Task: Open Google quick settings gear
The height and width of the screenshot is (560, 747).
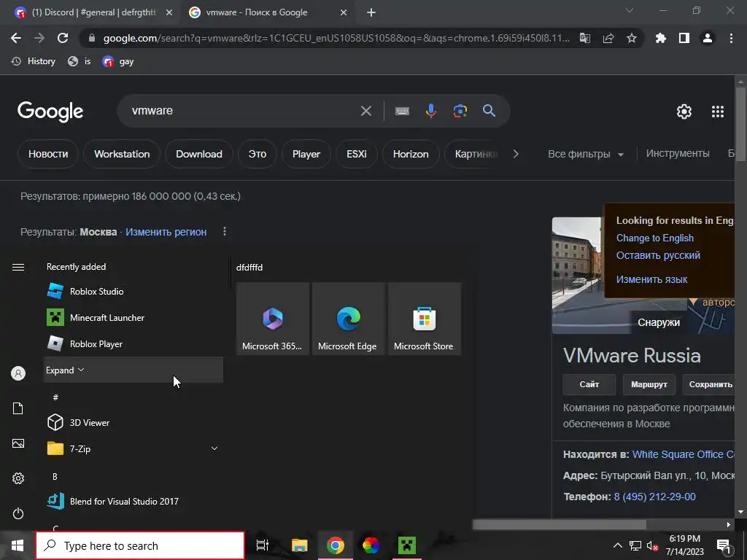Action: click(x=684, y=112)
